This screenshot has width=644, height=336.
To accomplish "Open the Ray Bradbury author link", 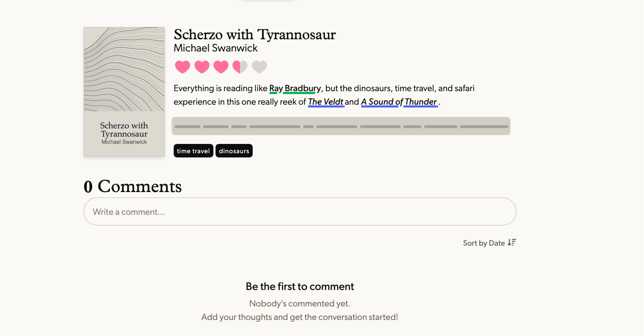I will (x=295, y=88).
